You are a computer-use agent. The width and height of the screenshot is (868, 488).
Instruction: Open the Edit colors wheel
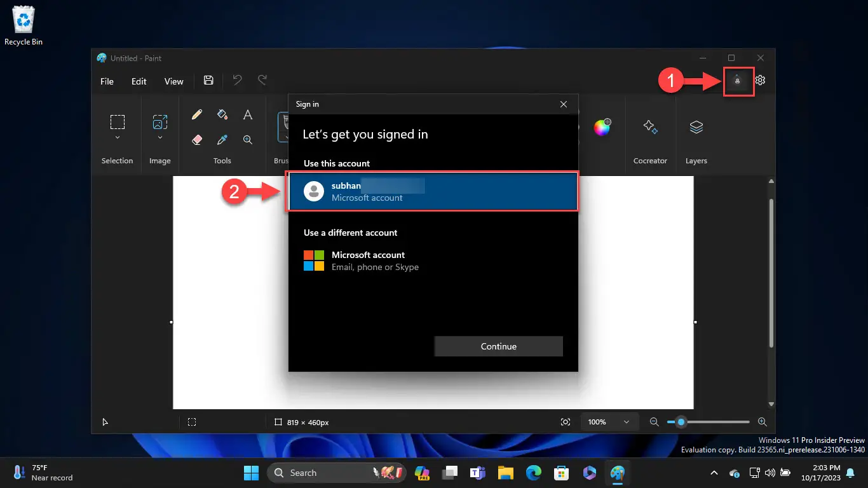602,127
